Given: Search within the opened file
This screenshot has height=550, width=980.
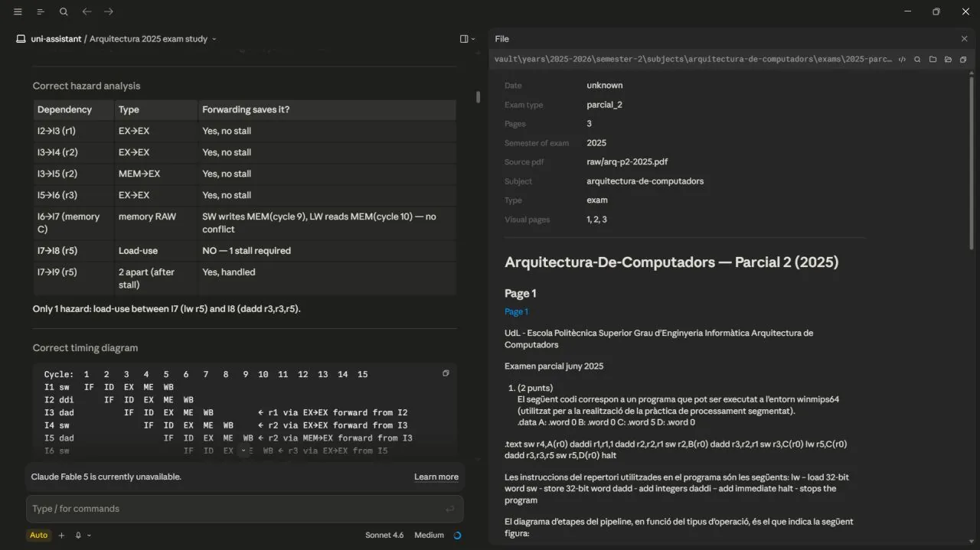Looking at the screenshot, I should 917,59.
